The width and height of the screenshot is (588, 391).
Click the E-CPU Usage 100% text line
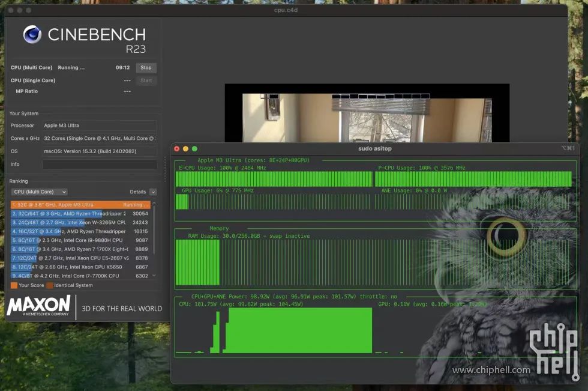click(223, 168)
